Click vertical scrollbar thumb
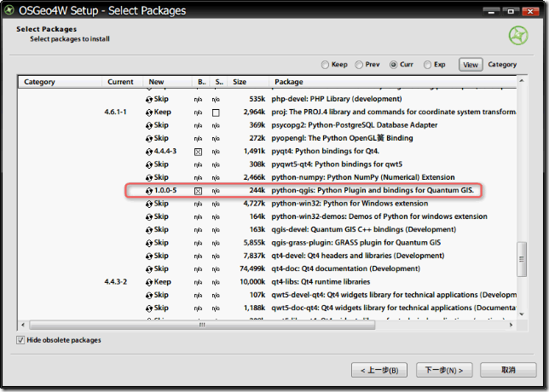Viewport: 549px width, 392px height. coord(522,259)
